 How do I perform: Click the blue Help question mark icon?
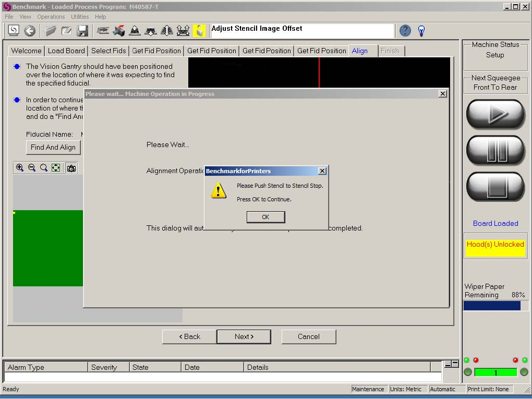tap(405, 31)
